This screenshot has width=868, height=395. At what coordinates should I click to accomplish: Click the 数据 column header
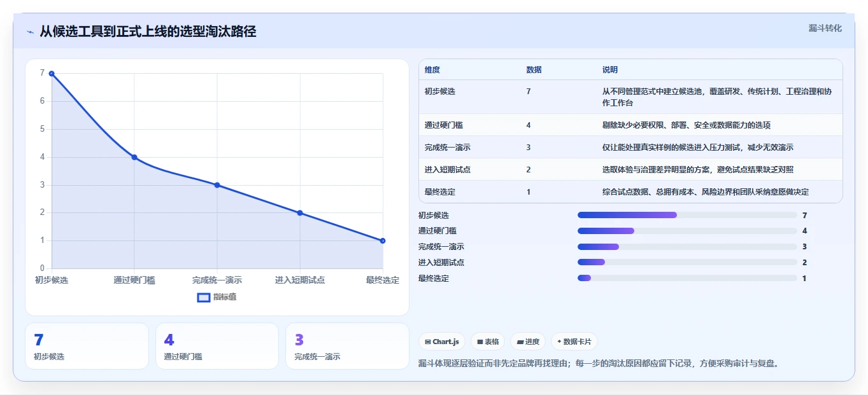(x=534, y=70)
